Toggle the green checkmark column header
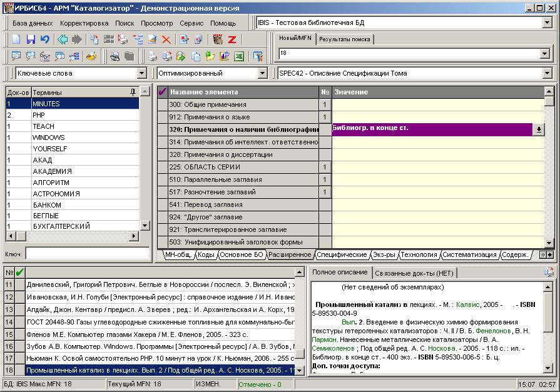 pyautogui.click(x=19, y=273)
